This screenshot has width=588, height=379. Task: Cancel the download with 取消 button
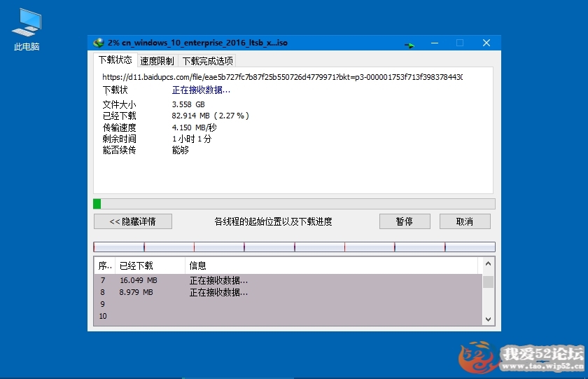tap(465, 221)
